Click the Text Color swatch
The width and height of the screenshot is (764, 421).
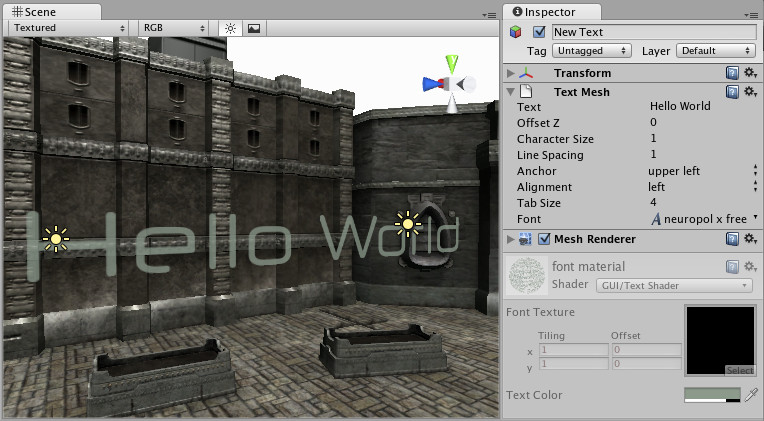click(711, 396)
